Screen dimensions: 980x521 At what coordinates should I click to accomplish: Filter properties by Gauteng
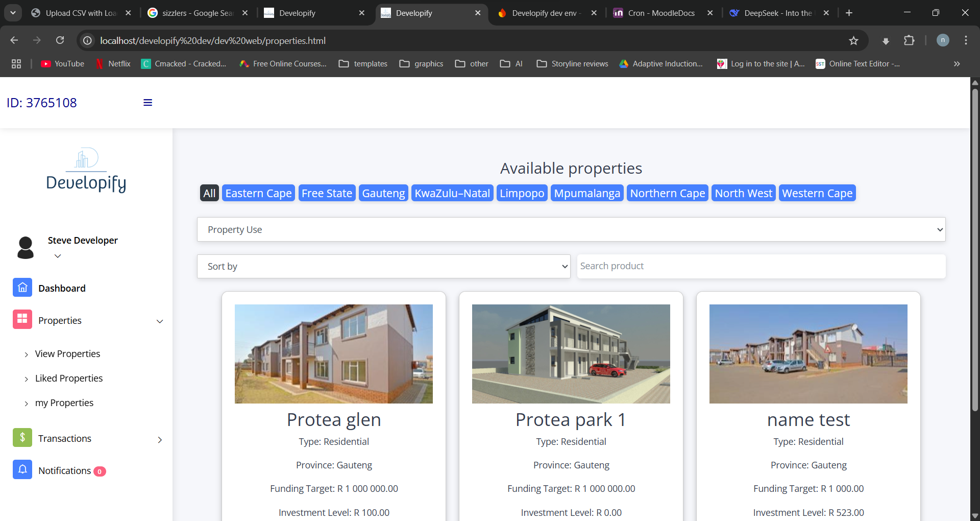coord(383,193)
